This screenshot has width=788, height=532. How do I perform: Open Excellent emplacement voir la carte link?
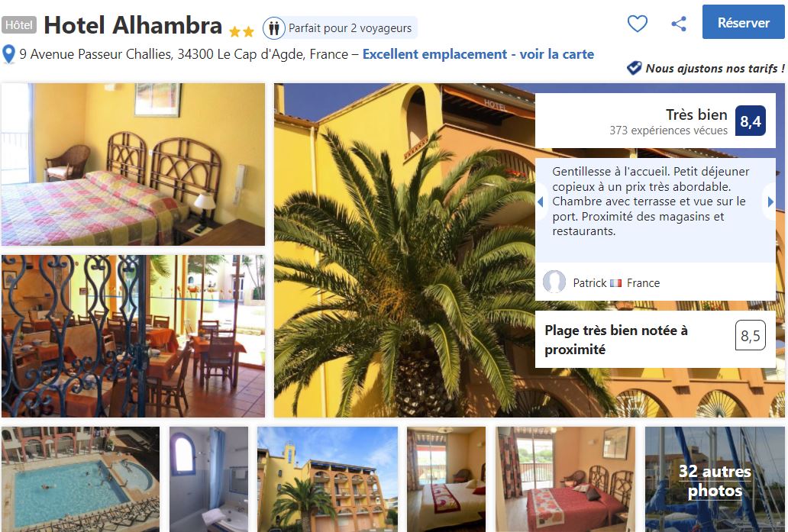(478, 54)
